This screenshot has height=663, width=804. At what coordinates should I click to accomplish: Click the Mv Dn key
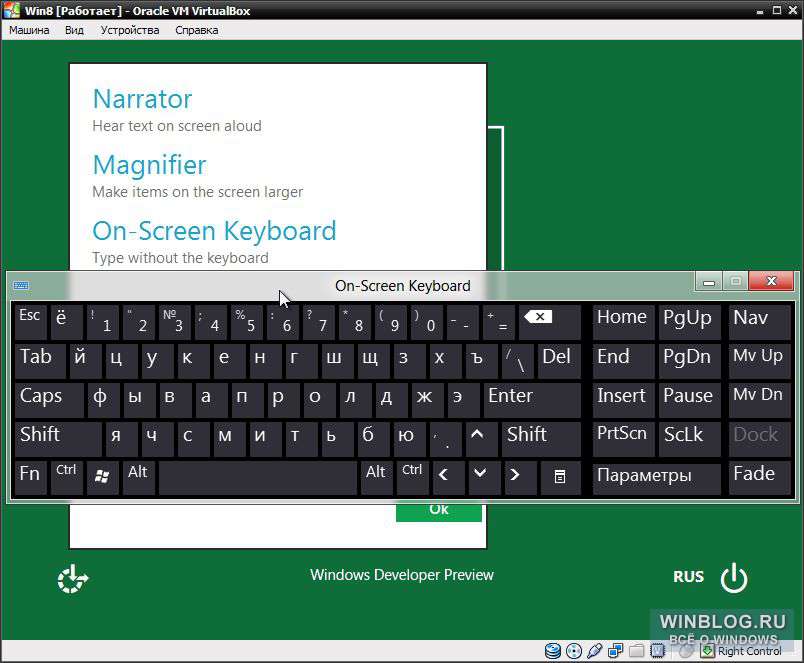759,399
